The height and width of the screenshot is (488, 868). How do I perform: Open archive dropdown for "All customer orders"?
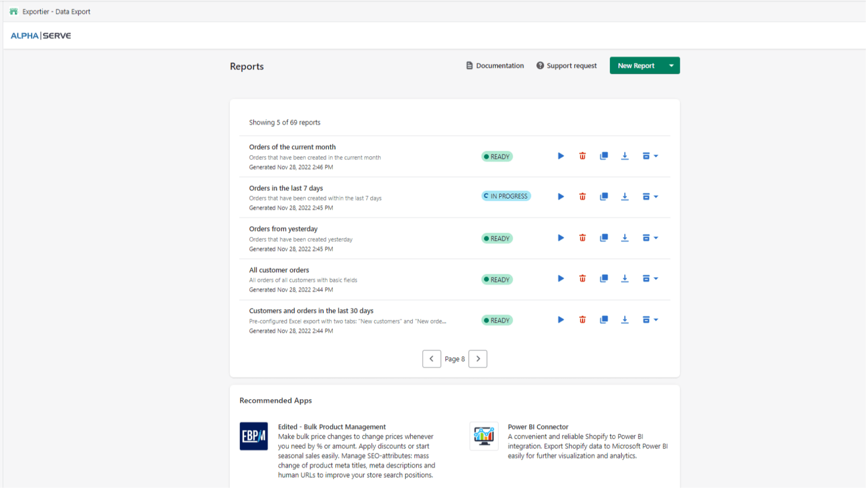point(649,278)
